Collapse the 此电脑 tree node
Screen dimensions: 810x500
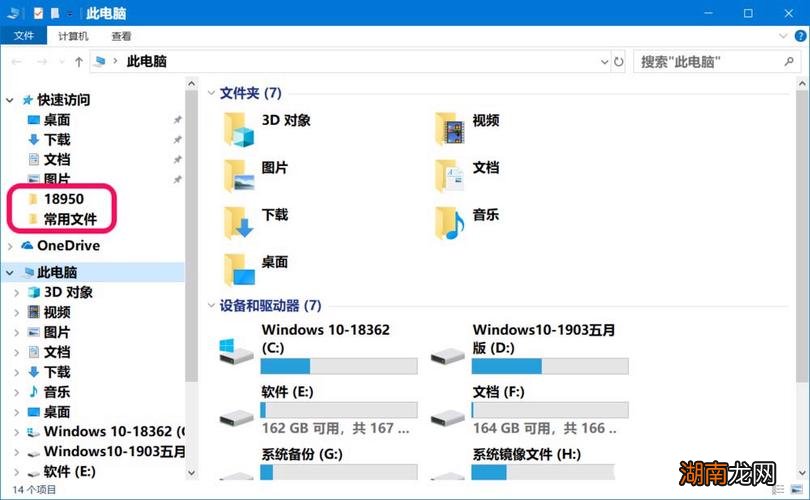pos(9,272)
